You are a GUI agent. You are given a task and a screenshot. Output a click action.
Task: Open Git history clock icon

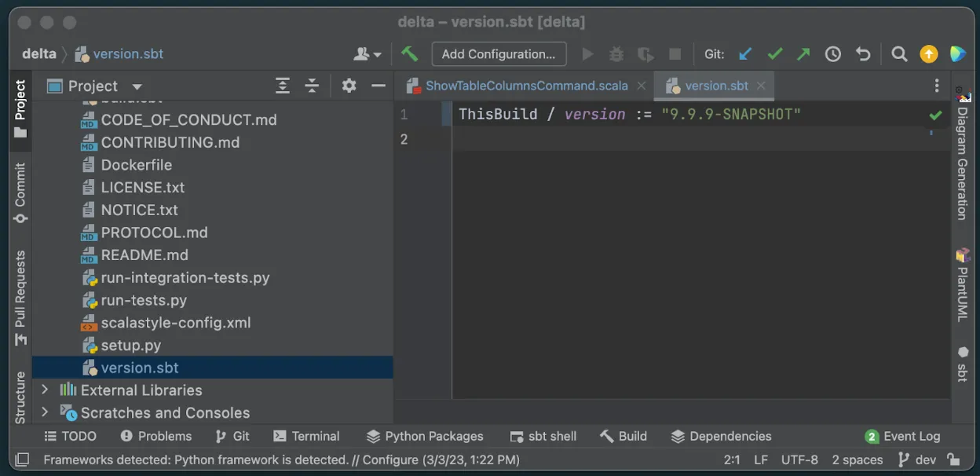[x=832, y=54]
